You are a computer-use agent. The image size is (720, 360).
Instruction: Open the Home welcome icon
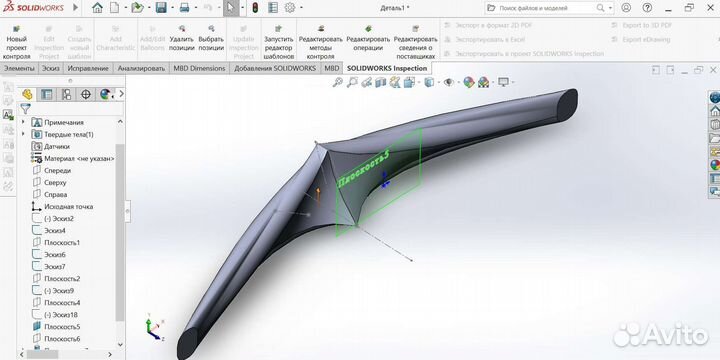pos(97,8)
